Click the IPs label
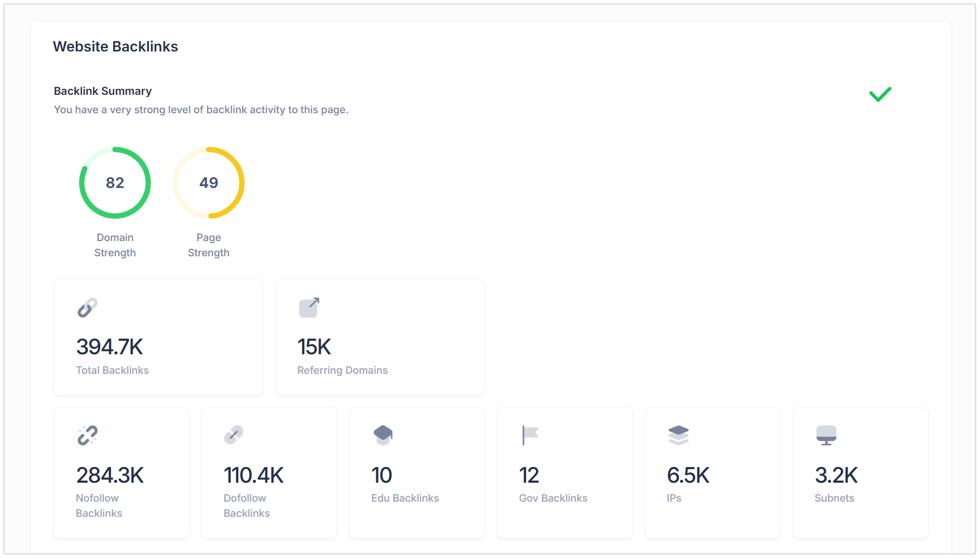980x558 pixels. click(674, 498)
